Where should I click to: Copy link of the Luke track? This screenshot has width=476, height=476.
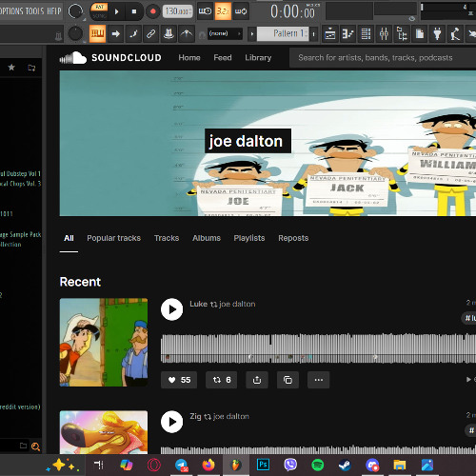click(x=288, y=380)
